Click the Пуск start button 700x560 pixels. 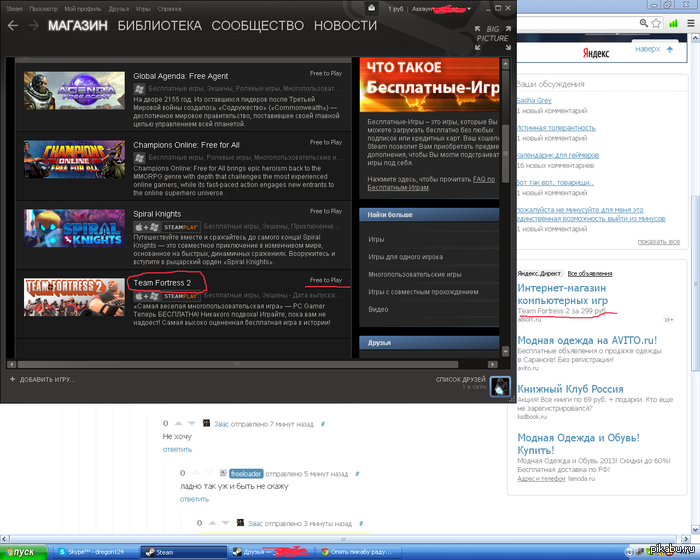pyautogui.click(x=23, y=551)
